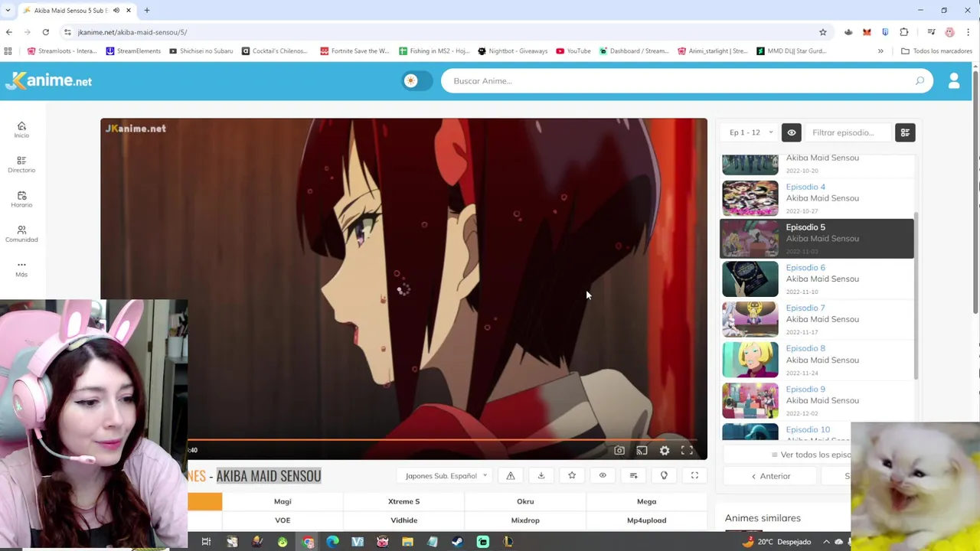
Task: Go back in the browser
Action: click(x=9, y=32)
